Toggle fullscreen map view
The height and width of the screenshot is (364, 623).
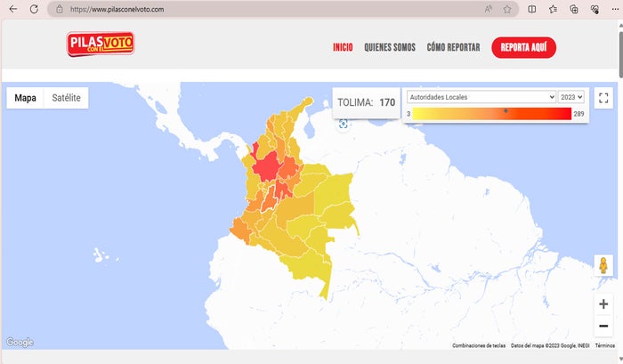tap(603, 98)
